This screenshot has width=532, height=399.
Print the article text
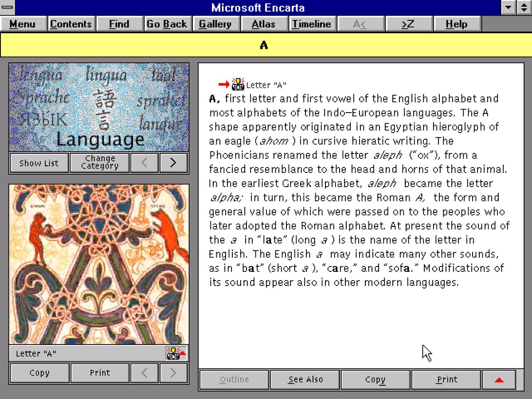point(446,380)
